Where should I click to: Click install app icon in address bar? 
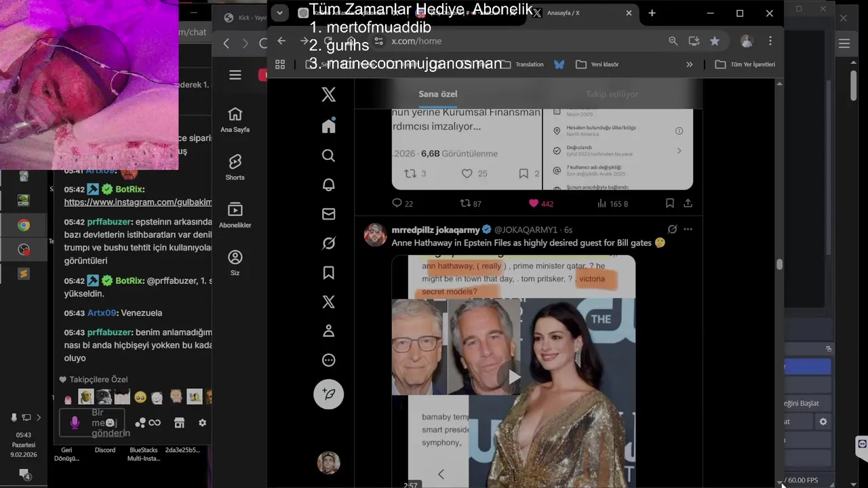(x=694, y=41)
